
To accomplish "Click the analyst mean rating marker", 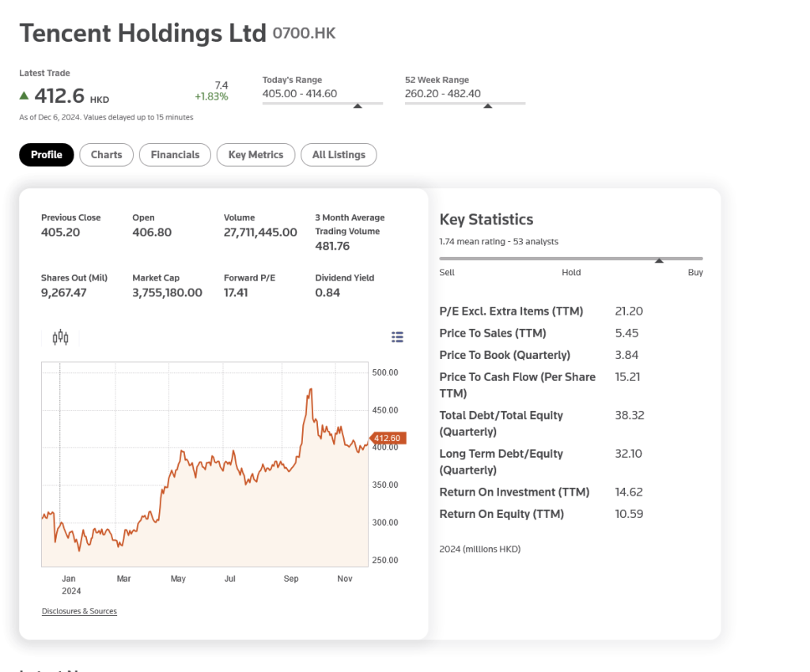I will tap(659, 260).
